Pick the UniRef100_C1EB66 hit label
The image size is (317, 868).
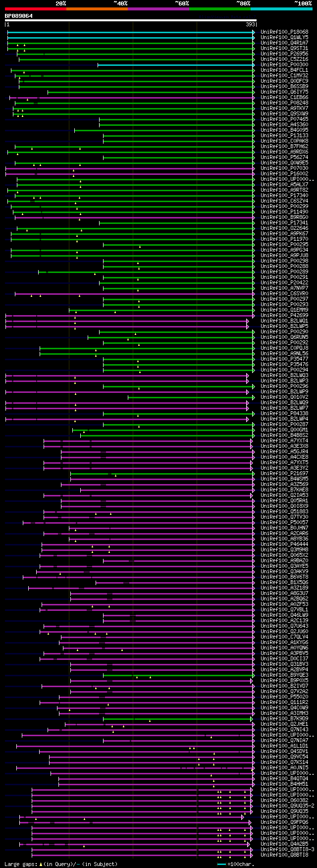[x=284, y=97]
